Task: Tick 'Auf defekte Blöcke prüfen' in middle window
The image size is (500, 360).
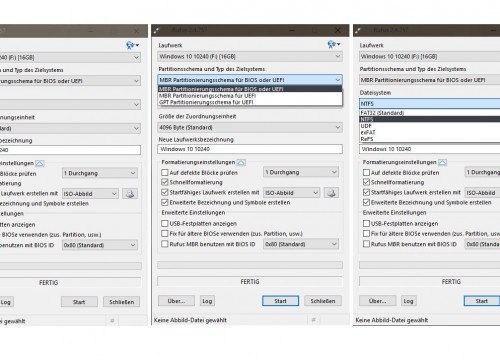Action: 165,172
